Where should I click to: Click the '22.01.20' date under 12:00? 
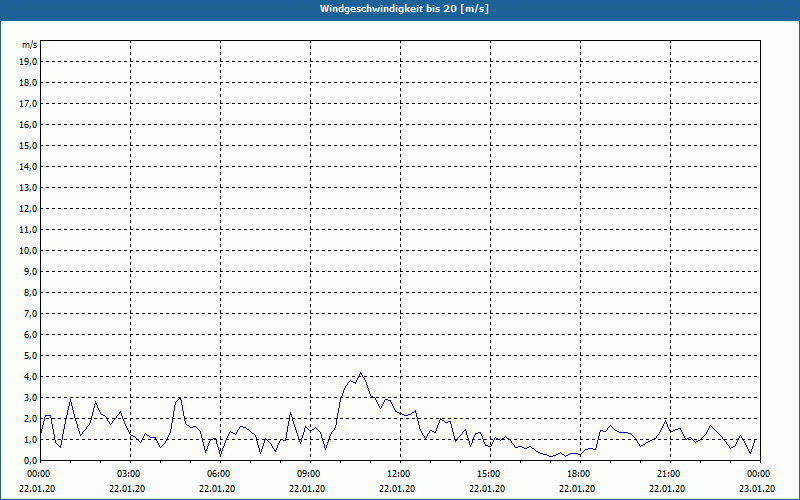coord(397,489)
